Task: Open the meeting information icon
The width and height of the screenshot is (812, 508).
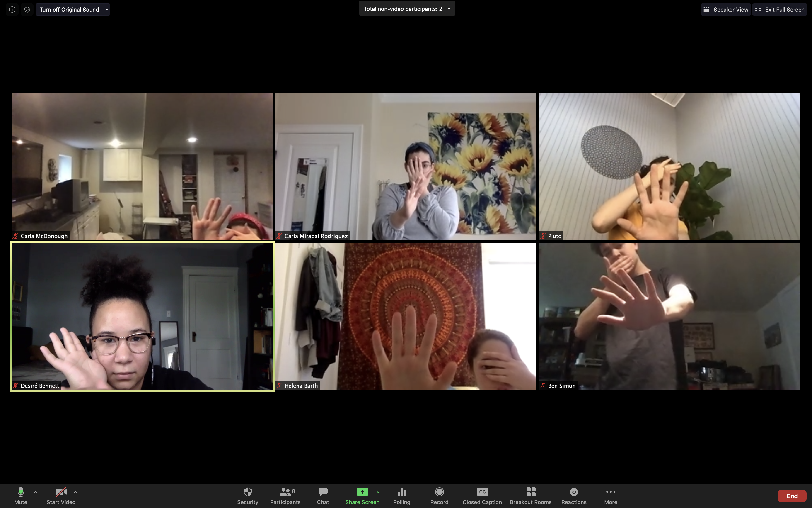Action: (x=12, y=9)
